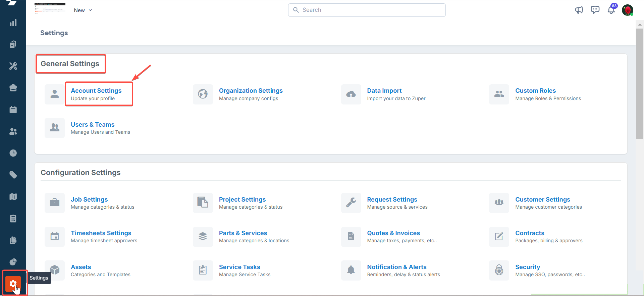Screen dimensions: 644x296
Task: Click the vertical page scrollbar
Action: click(640, 84)
